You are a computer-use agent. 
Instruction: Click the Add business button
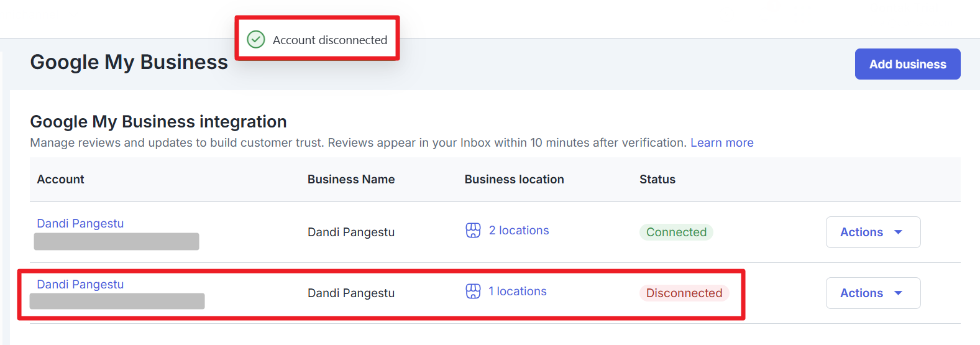coord(907,64)
